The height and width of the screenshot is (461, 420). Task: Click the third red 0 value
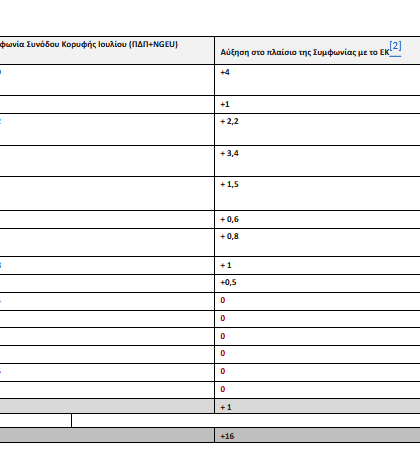(223, 336)
